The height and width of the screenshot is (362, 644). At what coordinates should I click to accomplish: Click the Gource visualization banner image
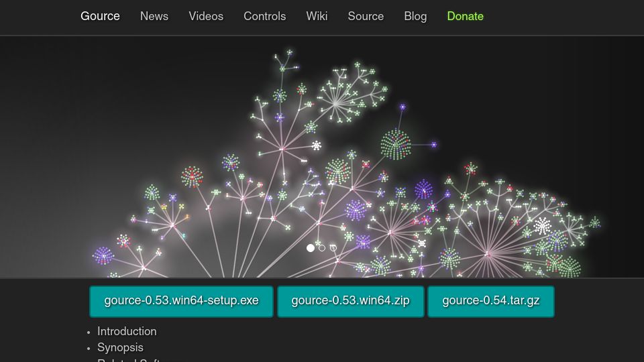pos(322,157)
